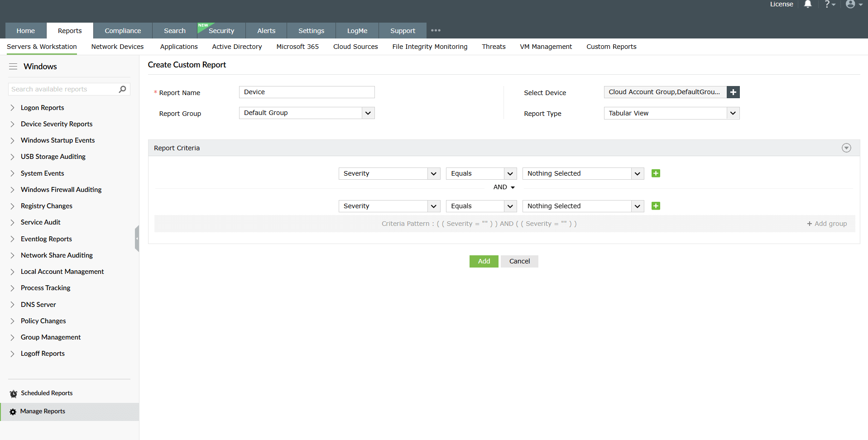Open second row Severity field dropdown
Screen dimensions: 868x440
[x=389, y=206]
